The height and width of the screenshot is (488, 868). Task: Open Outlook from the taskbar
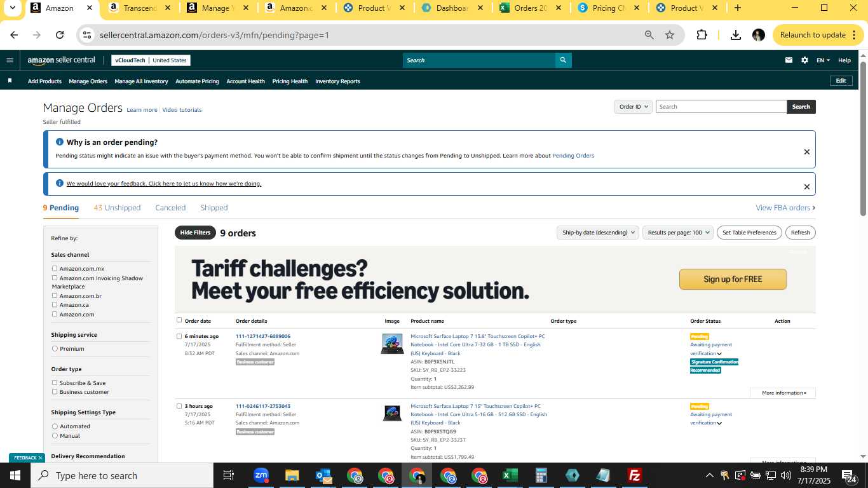pyautogui.click(x=323, y=475)
